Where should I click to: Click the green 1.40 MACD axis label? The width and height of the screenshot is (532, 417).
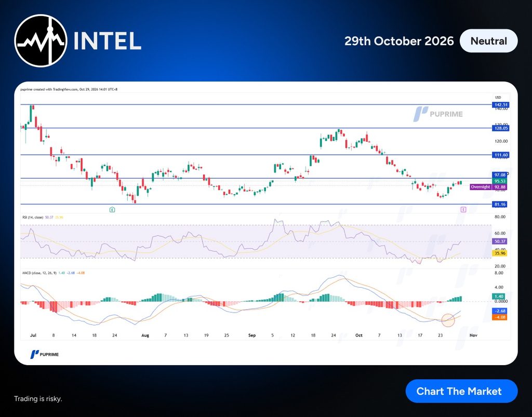(x=499, y=297)
